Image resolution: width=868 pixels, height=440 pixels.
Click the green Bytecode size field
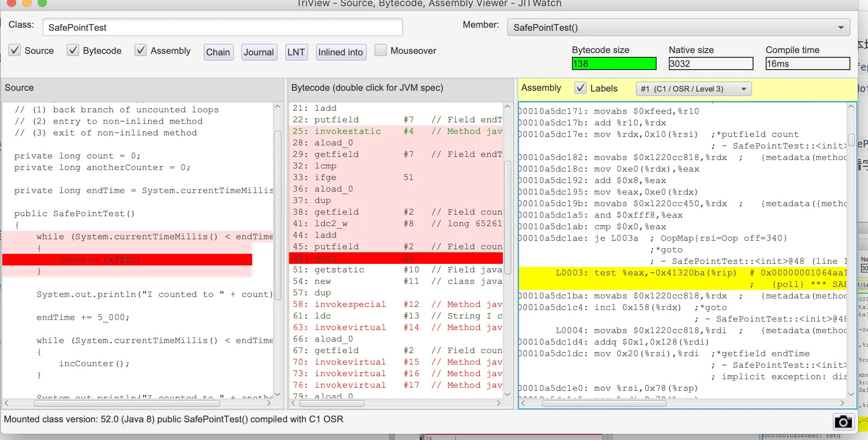click(x=614, y=64)
